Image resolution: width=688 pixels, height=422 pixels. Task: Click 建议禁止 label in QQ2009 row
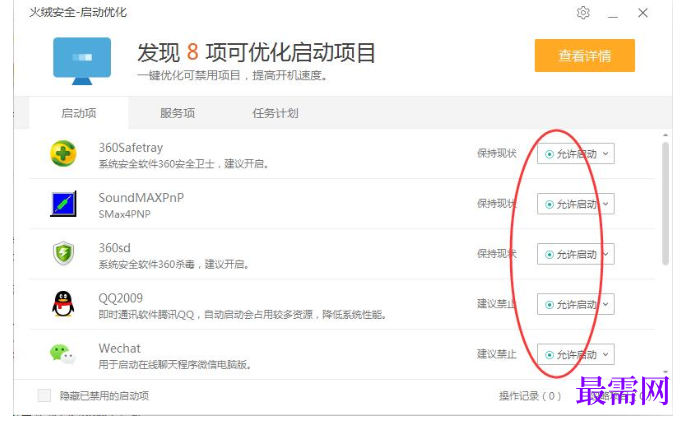[497, 304]
